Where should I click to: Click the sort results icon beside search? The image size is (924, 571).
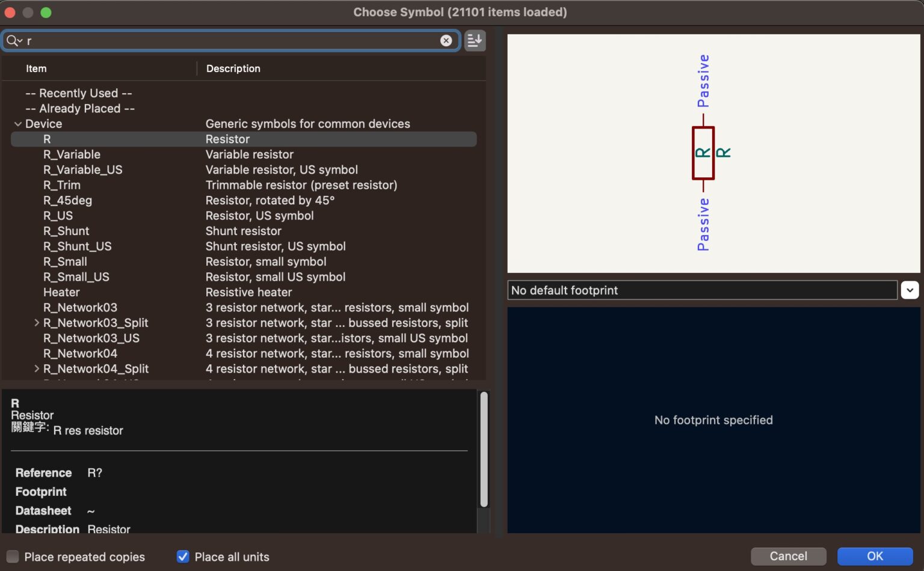pos(475,40)
